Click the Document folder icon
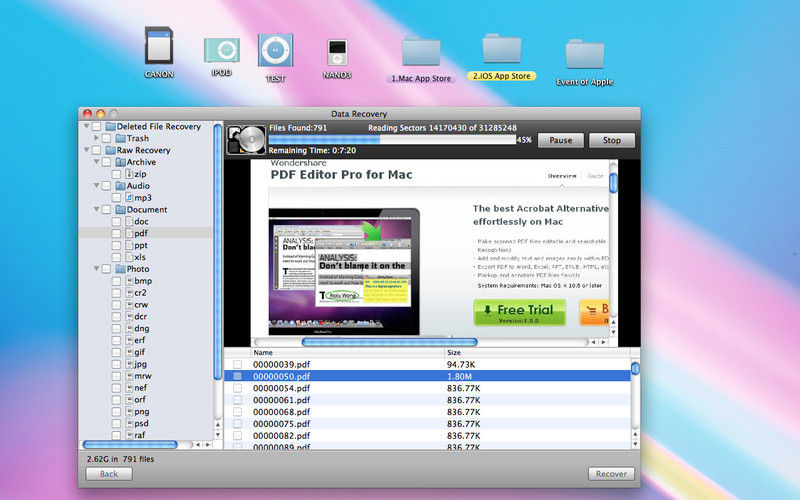The height and width of the screenshot is (500, 800). click(120, 210)
